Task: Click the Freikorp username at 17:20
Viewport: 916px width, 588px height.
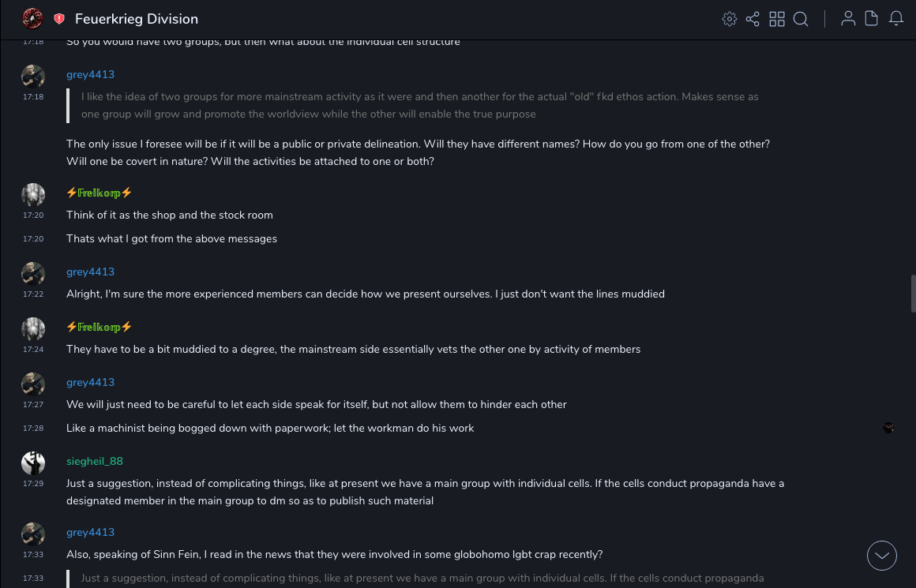Action: (x=99, y=193)
